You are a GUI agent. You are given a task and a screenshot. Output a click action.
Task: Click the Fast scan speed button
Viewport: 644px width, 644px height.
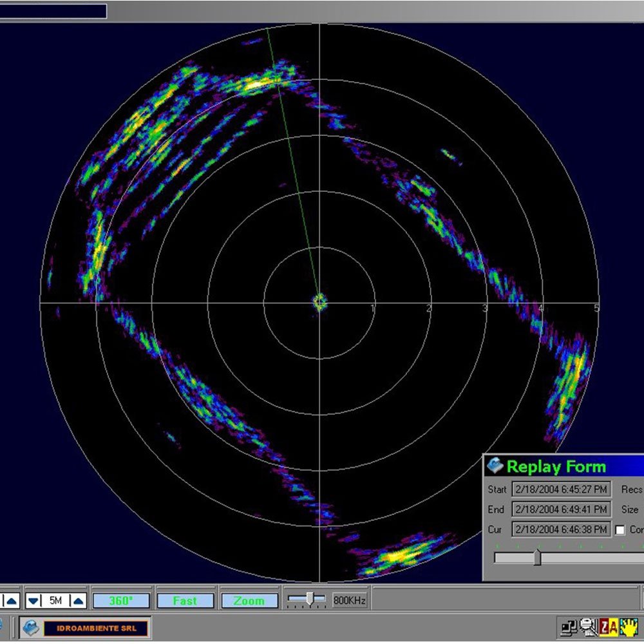[x=185, y=601]
